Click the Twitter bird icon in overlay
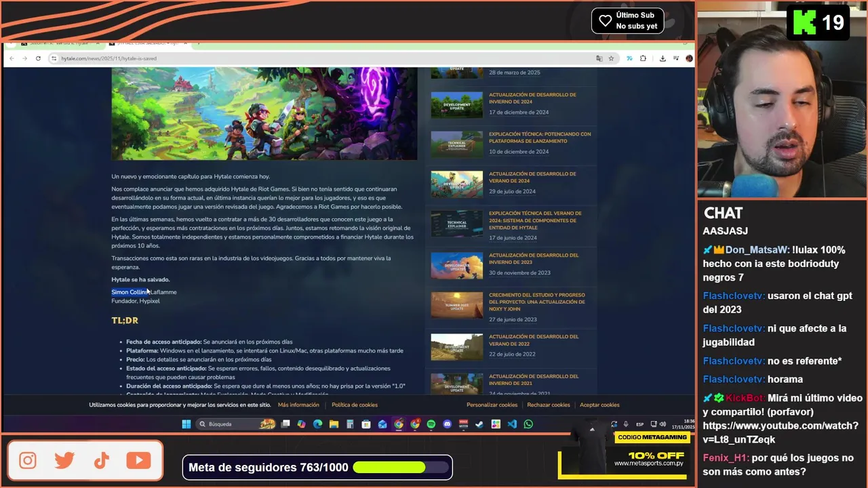Viewport: 868px width, 488px height. point(64,461)
